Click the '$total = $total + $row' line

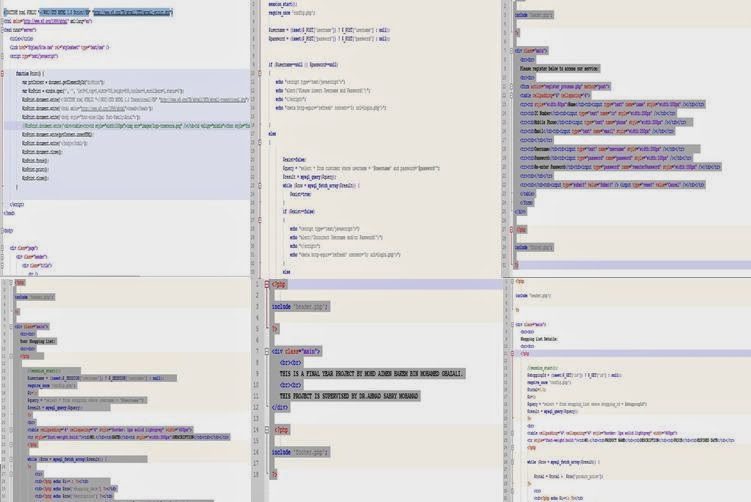coord(569,476)
